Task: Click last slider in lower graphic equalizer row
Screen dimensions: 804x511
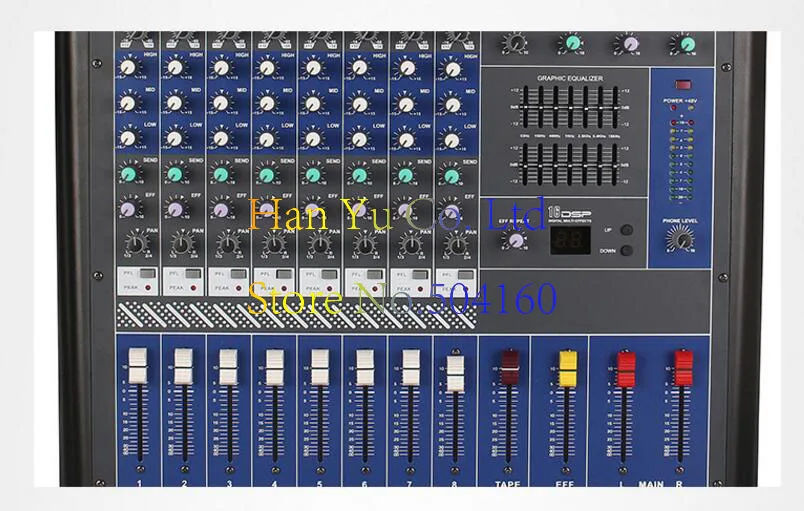Action: [x=615, y=165]
